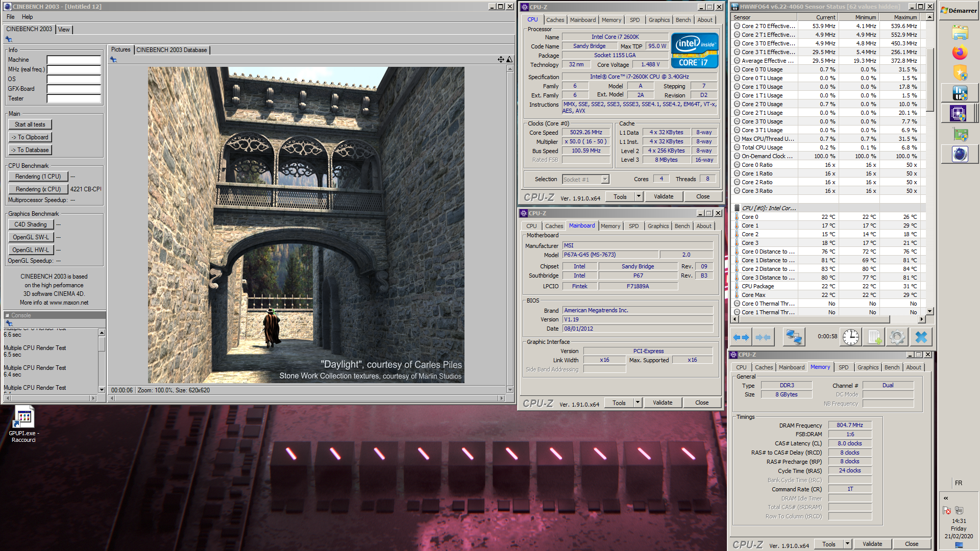Run Rendering (1 CPU) benchmark
Screen dimensions: 980x551
(x=38, y=177)
